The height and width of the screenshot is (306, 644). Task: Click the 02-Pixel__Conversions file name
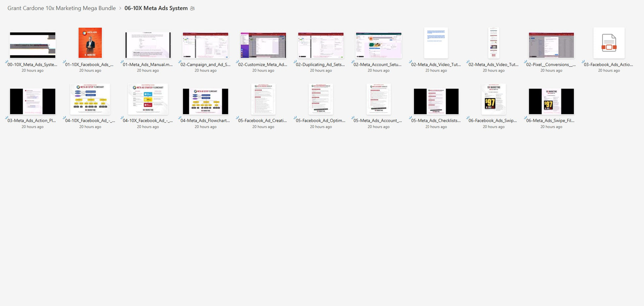click(551, 65)
